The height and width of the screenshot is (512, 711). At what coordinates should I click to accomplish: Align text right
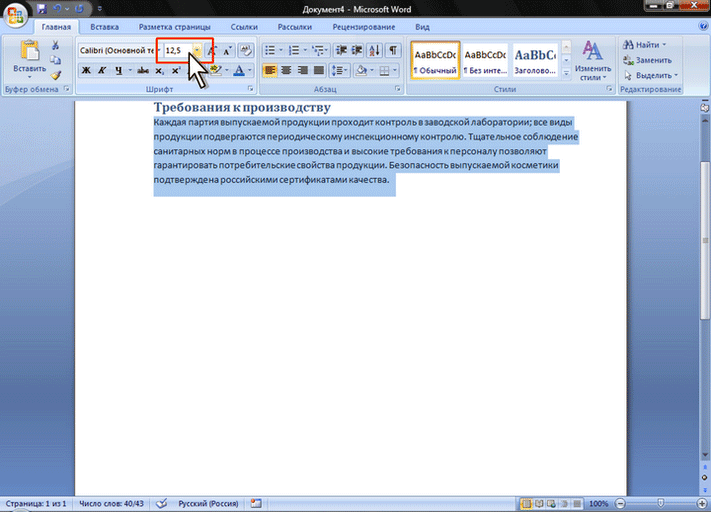pyautogui.click(x=302, y=70)
